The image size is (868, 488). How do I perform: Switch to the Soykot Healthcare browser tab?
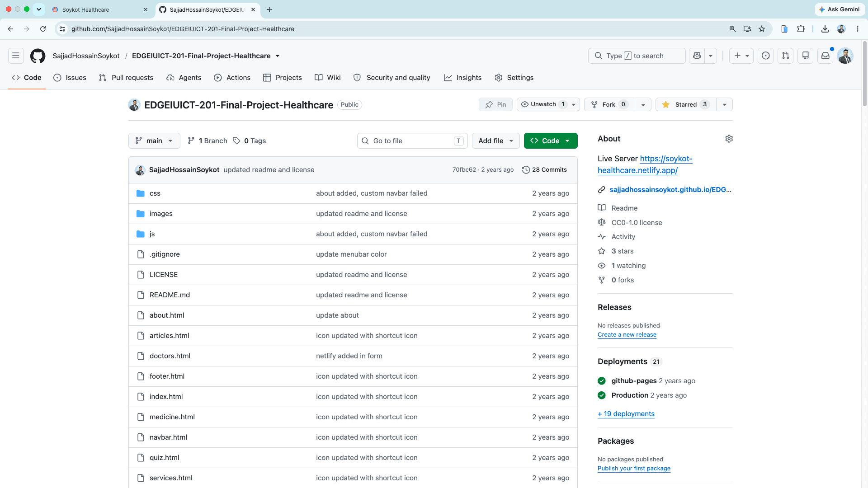point(99,9)
